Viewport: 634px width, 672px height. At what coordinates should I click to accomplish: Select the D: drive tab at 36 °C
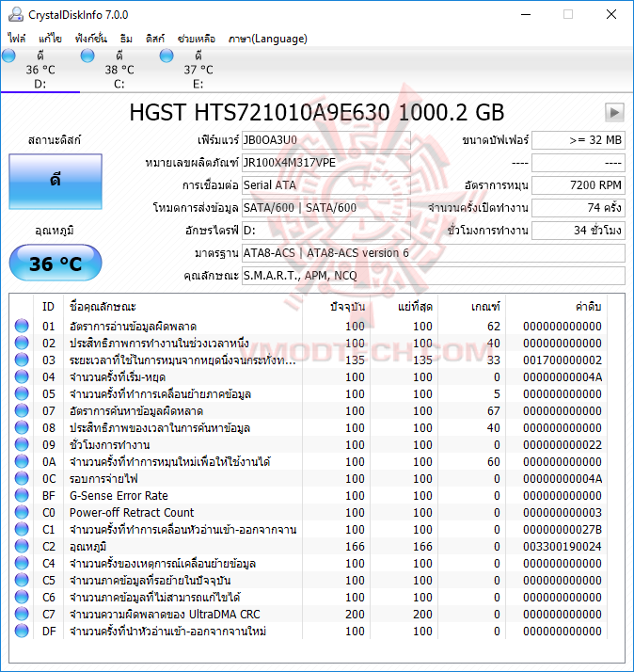[40, 70]
